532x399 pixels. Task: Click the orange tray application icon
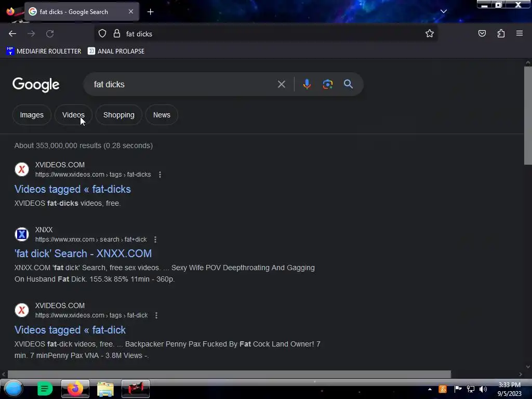[x=443, y=389]
